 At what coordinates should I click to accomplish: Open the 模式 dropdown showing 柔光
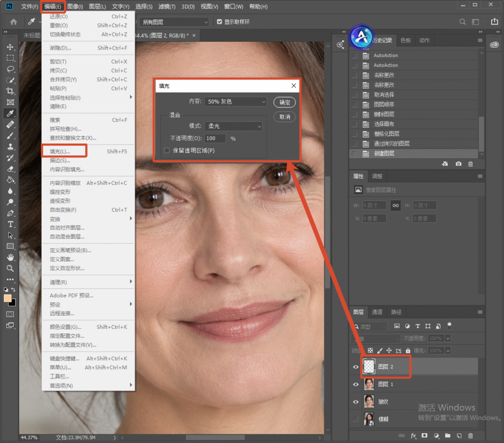233,126
